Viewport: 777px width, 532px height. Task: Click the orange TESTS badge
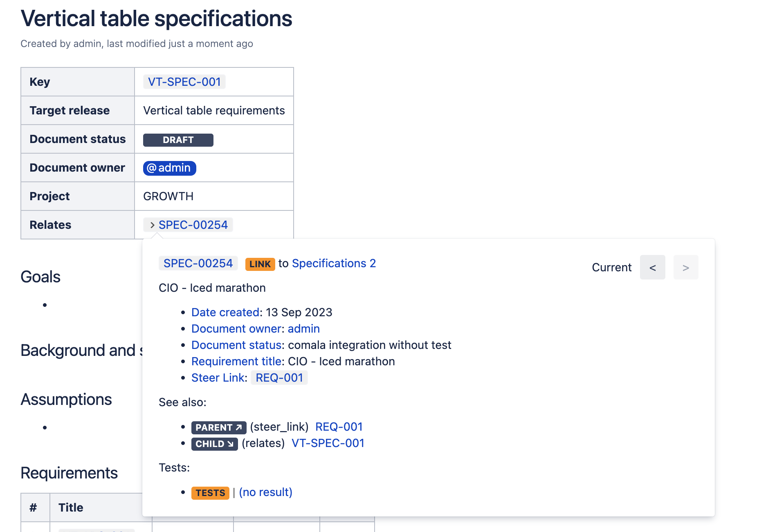coord(210,493)
